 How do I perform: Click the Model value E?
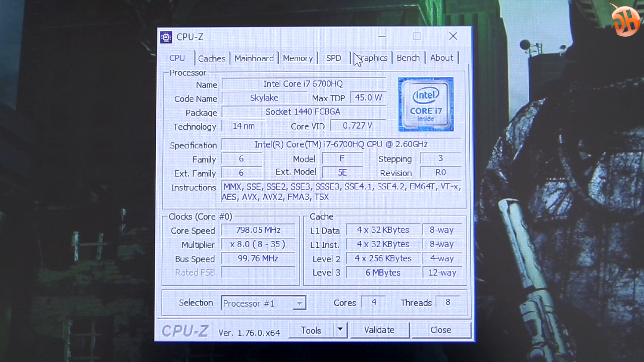pyautogui.click(x=342, y=159)
